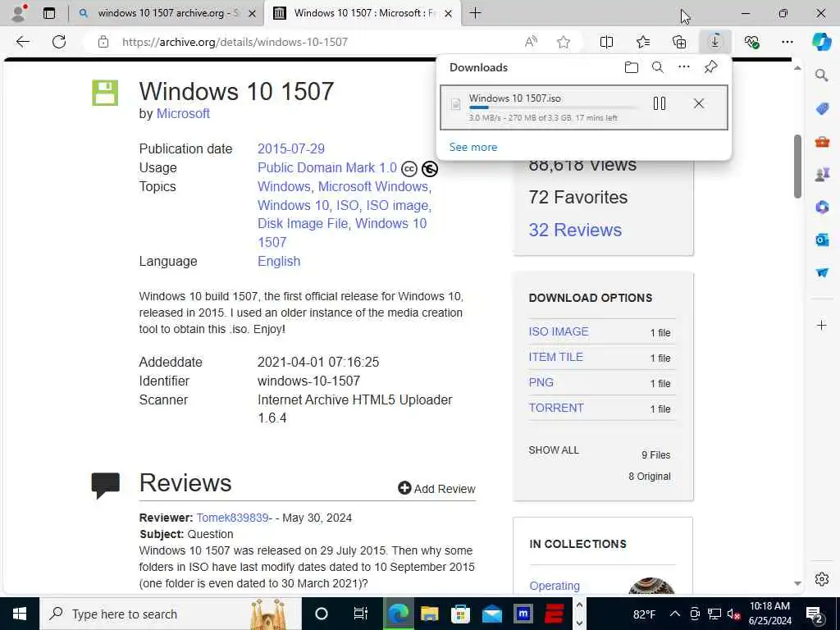Switch to the windows 10 1507 archive.org search tab

(x=166, y=13)
